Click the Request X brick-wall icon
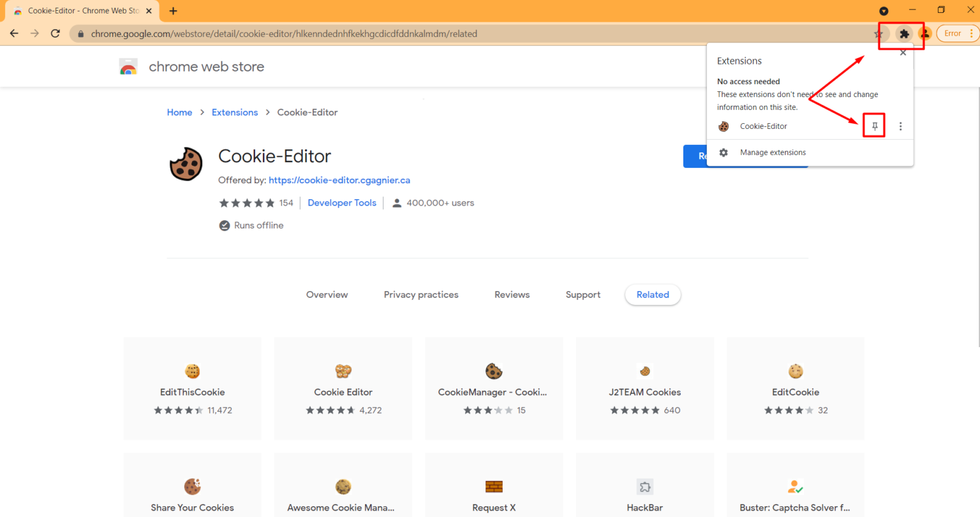This screenshot has height=517, width=980. click(494, 486)
